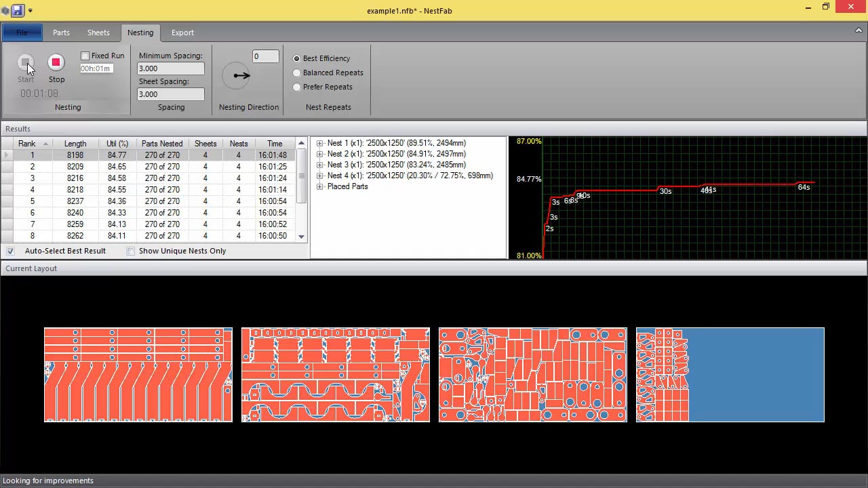Enable Show Unique Nests Only checkbox
The width and height of the screenshot is (868, 488).
[x=131, y=251]
